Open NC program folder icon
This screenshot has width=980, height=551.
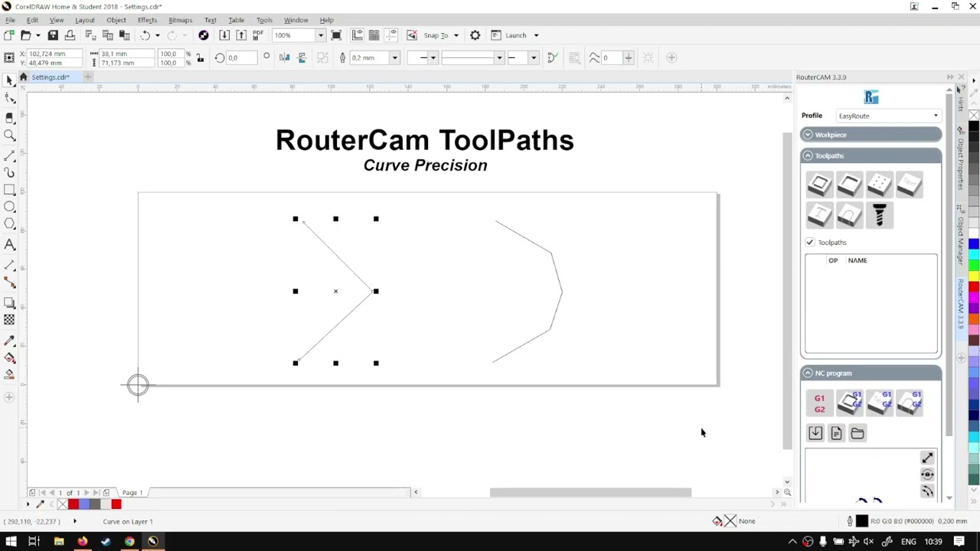tap(857, 433)
